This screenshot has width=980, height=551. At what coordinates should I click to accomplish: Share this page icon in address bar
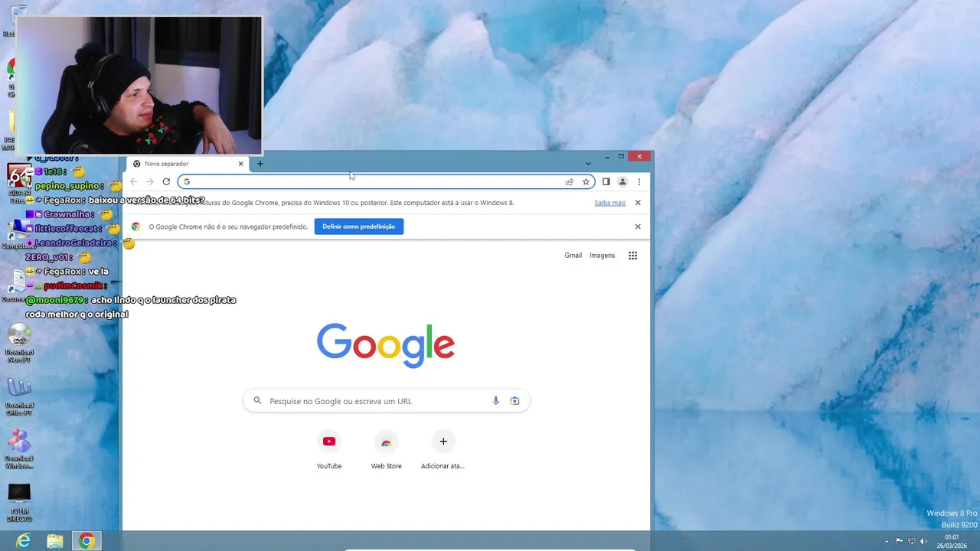pos(570,181)
